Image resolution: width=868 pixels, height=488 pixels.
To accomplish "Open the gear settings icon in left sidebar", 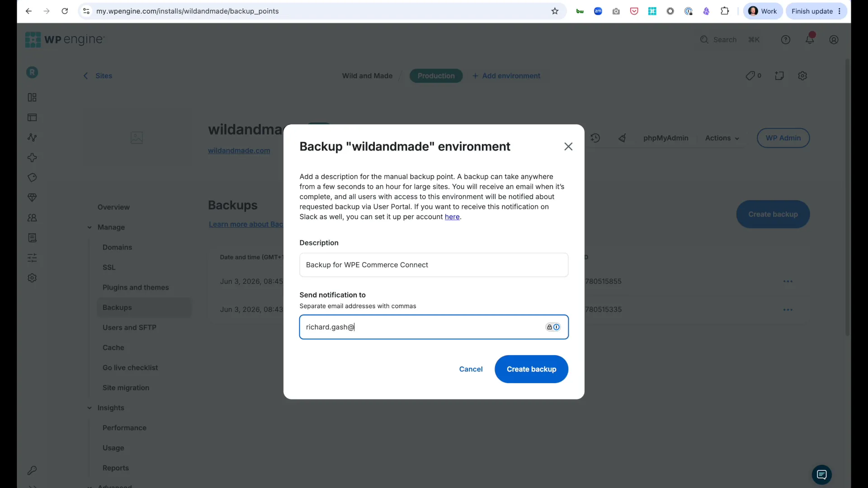I will point(32,278).
